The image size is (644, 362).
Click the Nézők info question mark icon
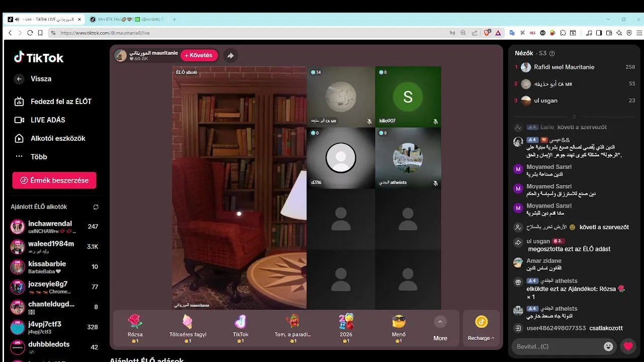click(552, 53)
